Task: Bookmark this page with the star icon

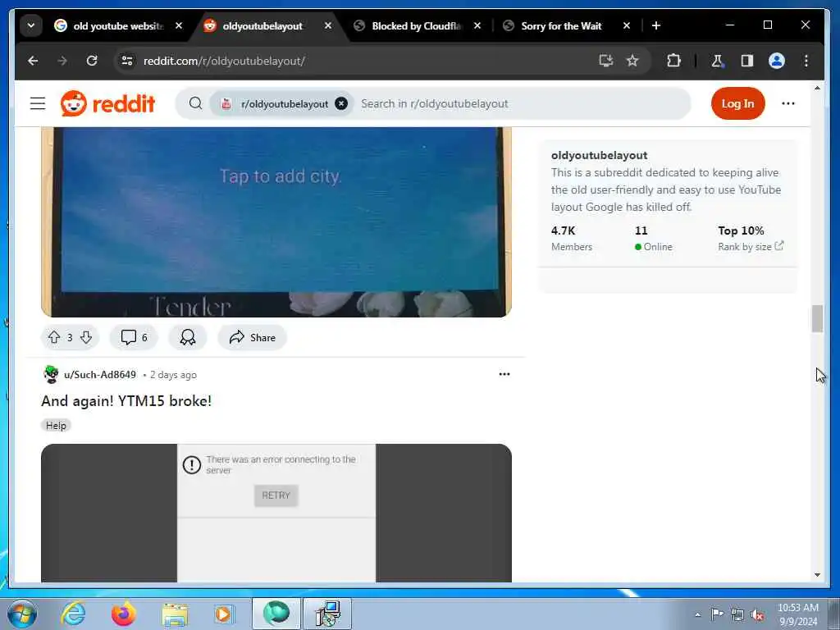Action: coord(632,61)
